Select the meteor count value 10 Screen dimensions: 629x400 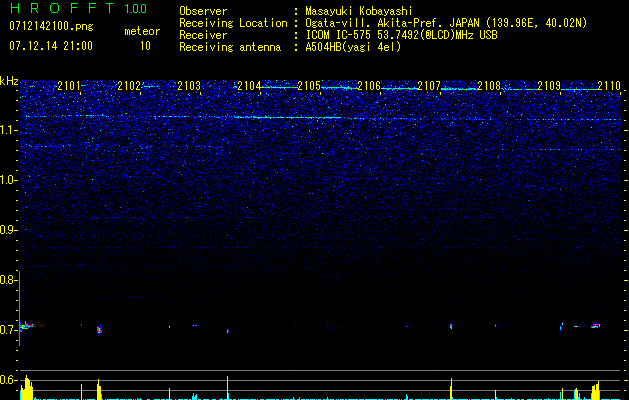pyautogui.click(x=145, y=46)
